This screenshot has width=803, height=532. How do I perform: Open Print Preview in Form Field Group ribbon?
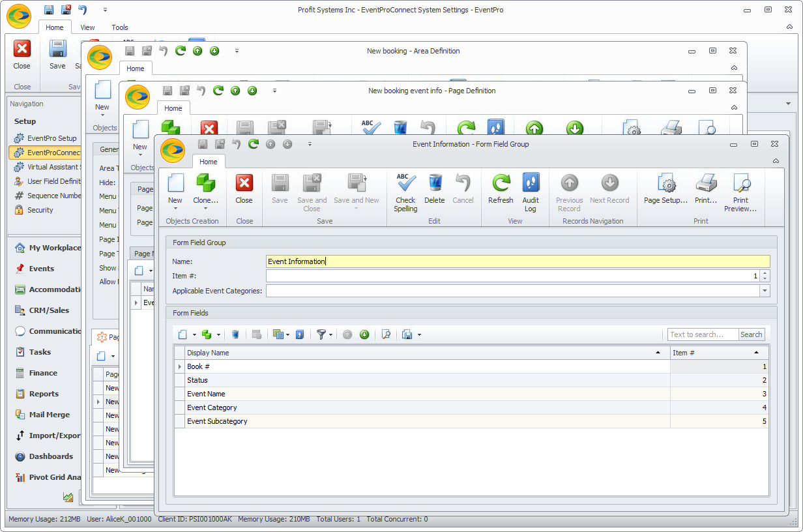[x=740, y=193]
